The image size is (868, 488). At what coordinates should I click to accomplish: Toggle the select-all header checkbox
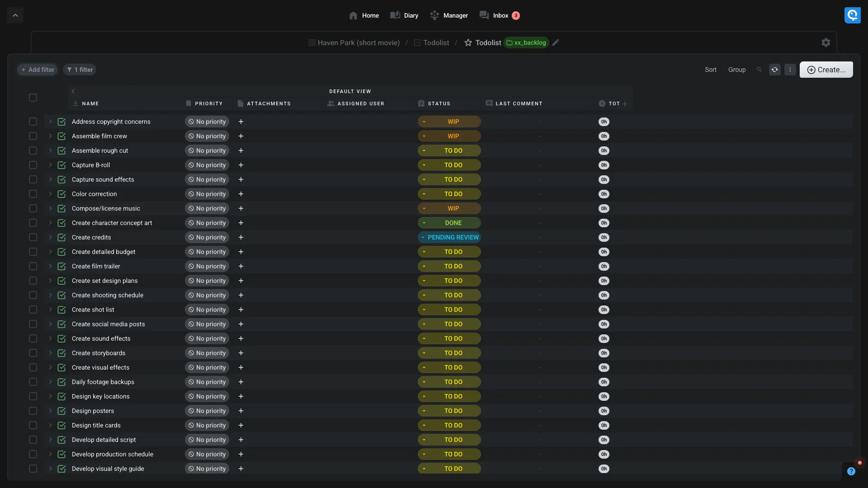tap(33, 98)
